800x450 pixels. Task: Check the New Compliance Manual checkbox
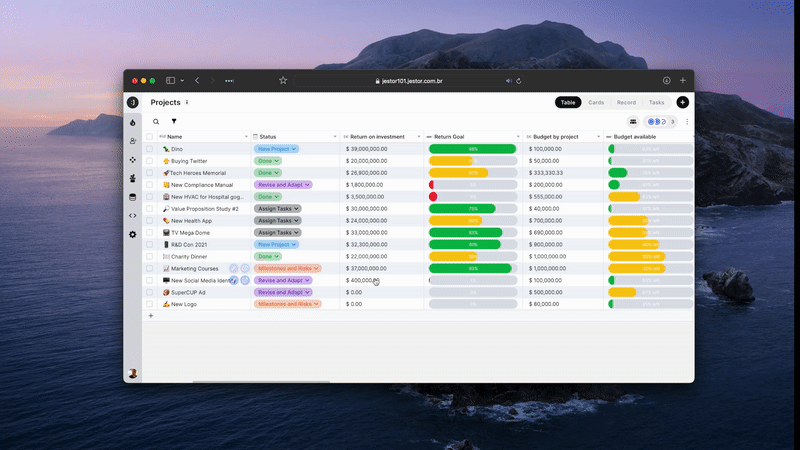149,185
